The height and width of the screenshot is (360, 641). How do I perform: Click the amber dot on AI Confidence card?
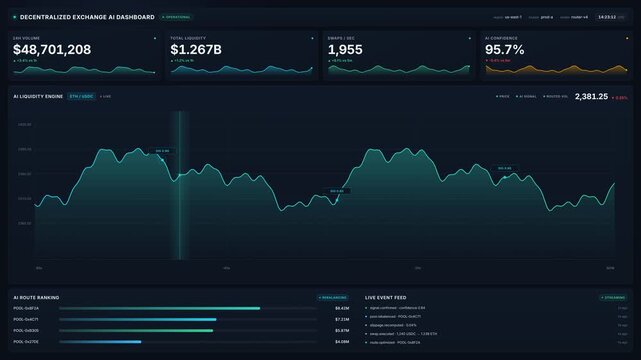tap(627, 38)
